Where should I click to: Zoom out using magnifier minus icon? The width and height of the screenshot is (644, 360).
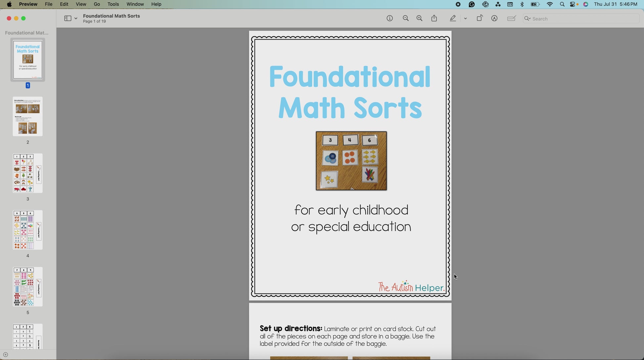[406, 19]
